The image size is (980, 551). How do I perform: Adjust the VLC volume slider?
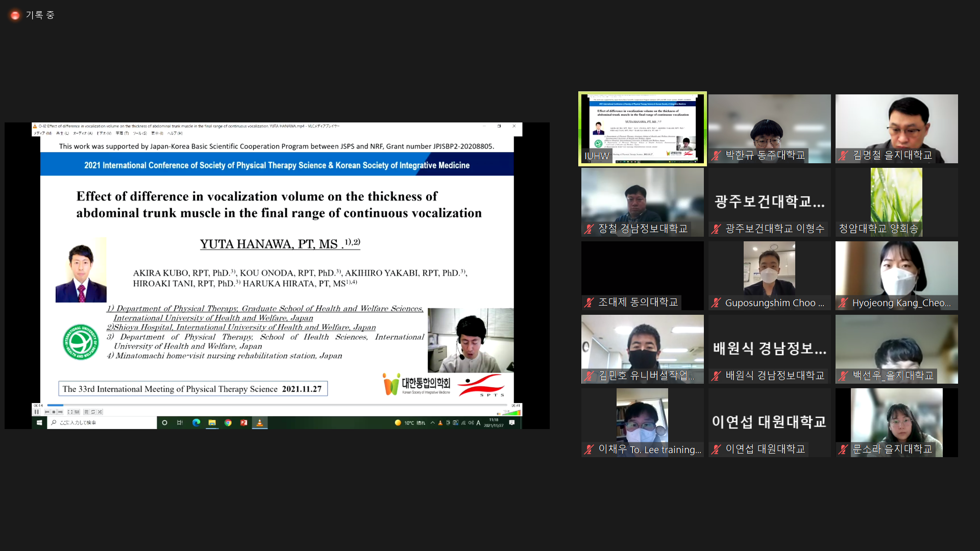(x=511, y=412)
